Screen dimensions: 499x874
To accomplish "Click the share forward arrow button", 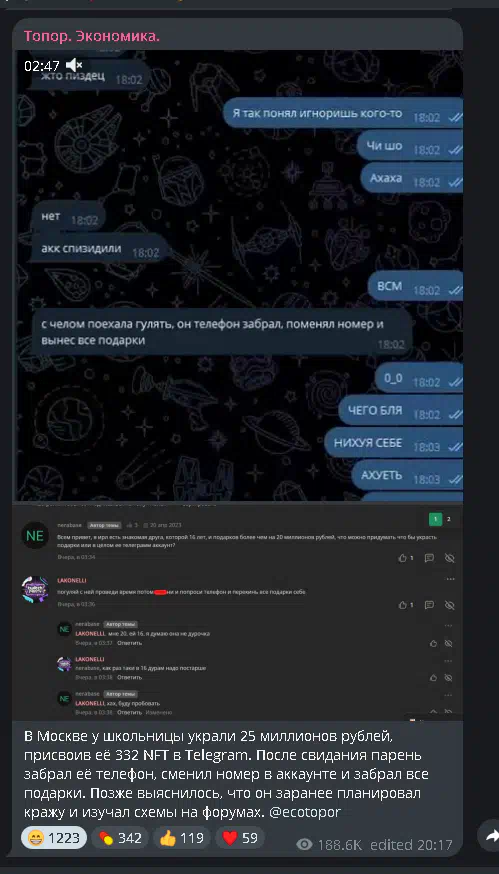I will coord(492,836).
